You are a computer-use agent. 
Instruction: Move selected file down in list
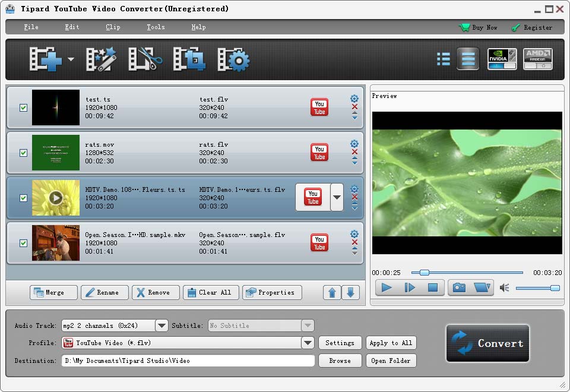pos(350,292)
